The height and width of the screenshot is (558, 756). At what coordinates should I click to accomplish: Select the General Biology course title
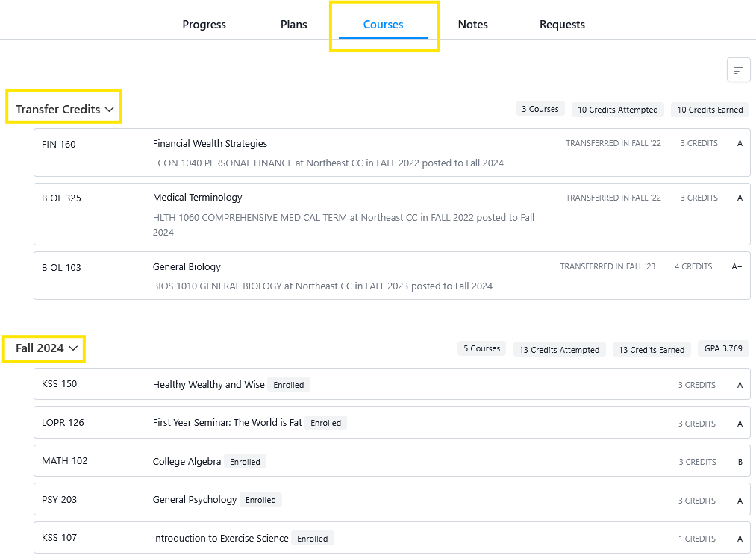point(187,267)
